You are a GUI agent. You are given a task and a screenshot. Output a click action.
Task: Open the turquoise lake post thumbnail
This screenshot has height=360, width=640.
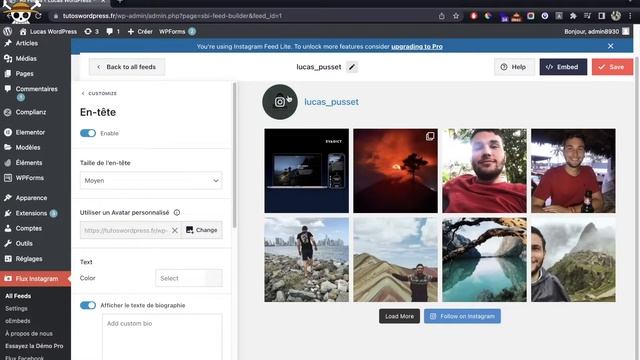click(484, 260)
